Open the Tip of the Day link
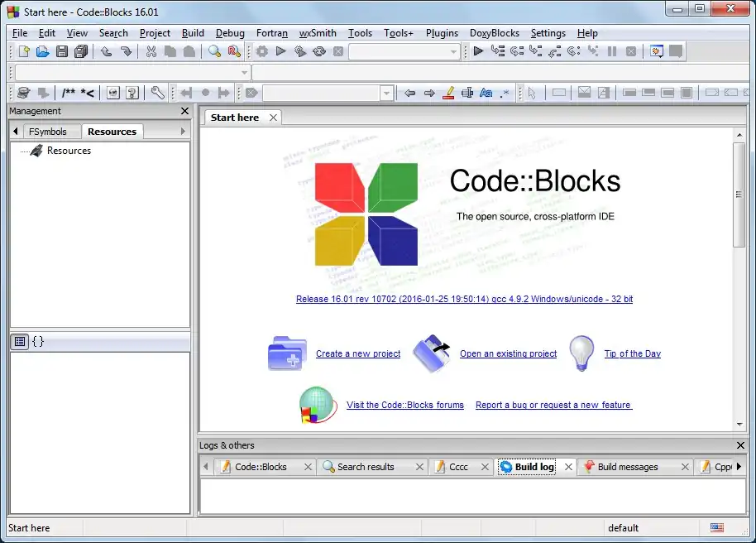 click(x=632, y=353)
